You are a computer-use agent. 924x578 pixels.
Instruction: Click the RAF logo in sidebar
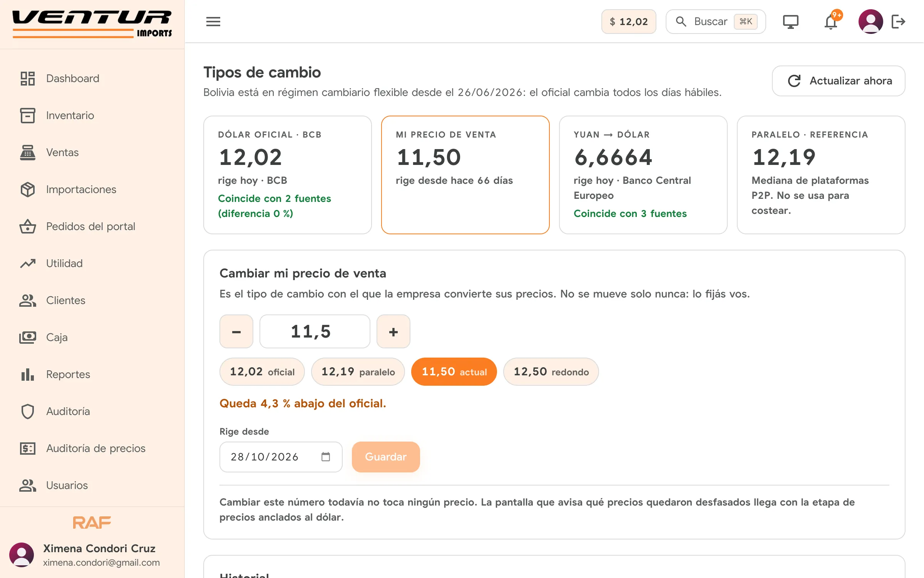92,523
